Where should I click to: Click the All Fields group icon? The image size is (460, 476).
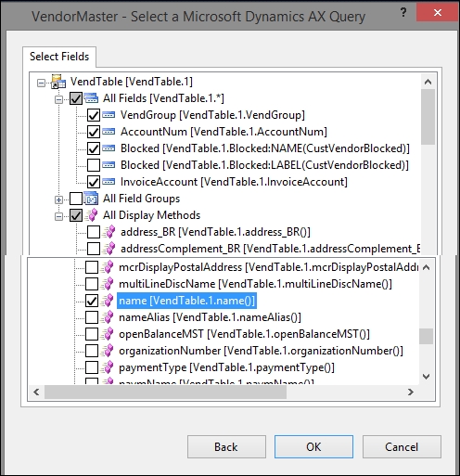click(x=91, y=98)
